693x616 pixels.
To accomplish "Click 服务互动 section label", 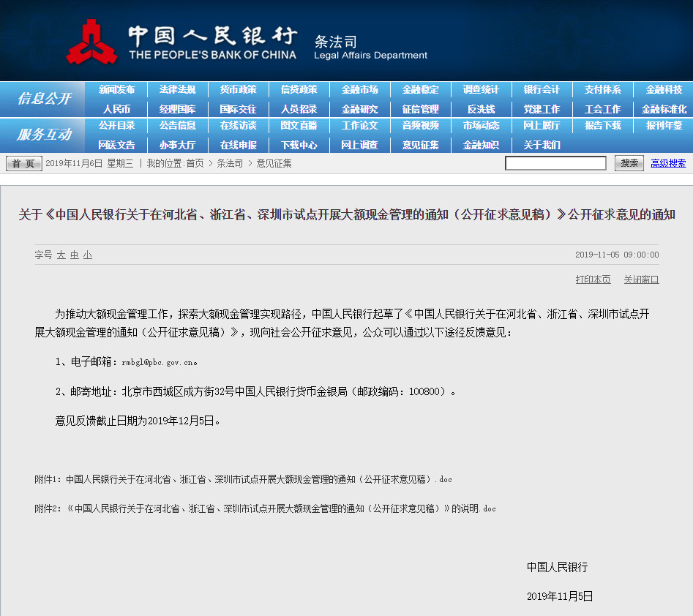I will click(x=43, y=135).
